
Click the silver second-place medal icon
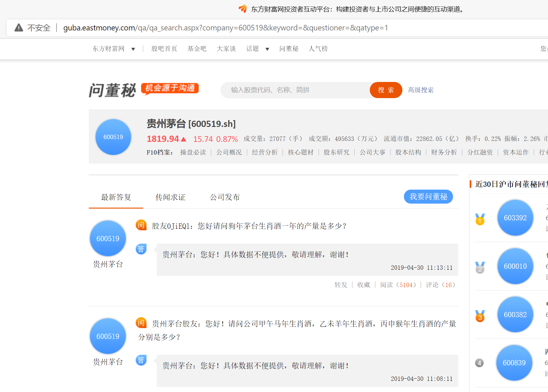click(x=480, y=268)
